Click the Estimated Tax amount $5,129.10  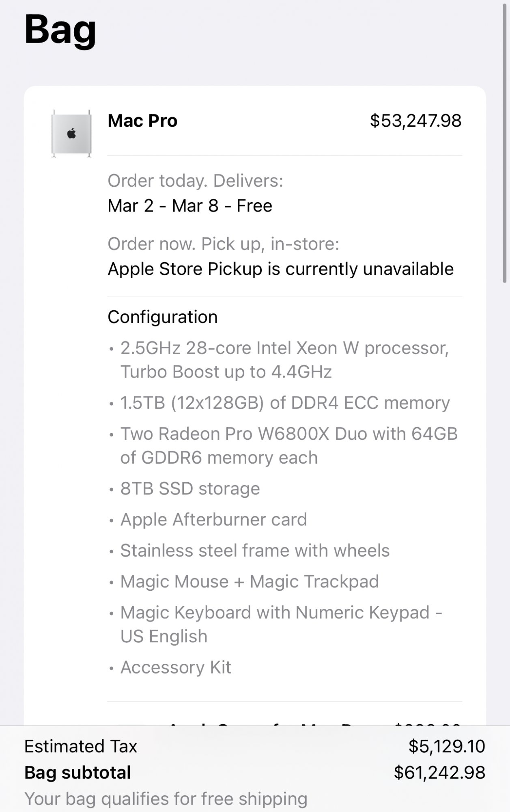(446, 746)
